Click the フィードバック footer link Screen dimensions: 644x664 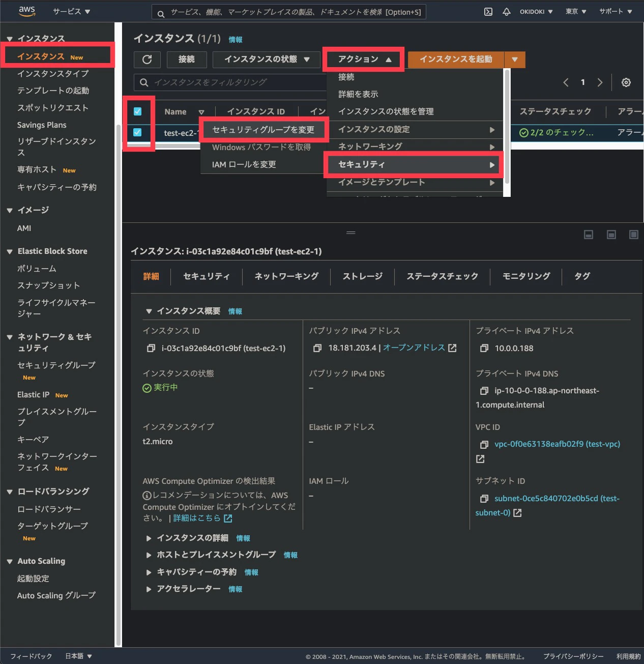(31, 656)
